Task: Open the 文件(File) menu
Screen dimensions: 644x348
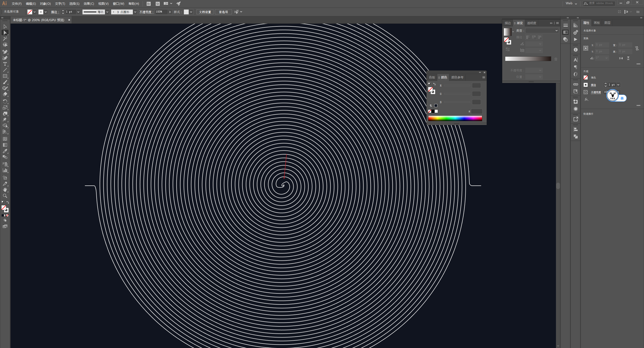Action: click(15, 4)
